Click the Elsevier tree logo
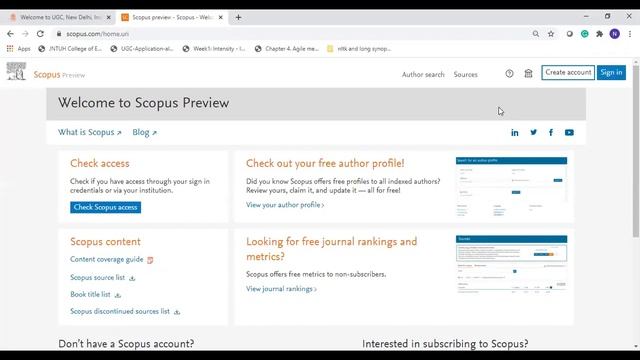Image resolution: width=640 pixels, height=360 pixels. click(x=16, y=71)
